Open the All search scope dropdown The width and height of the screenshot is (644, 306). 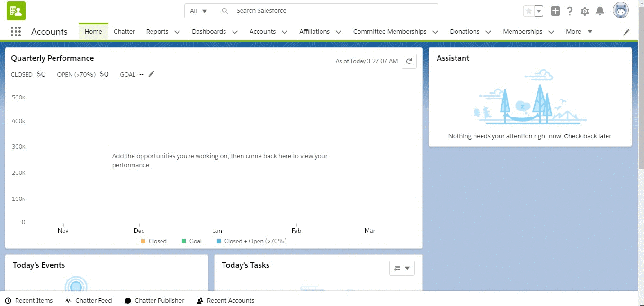coord(198,11)
